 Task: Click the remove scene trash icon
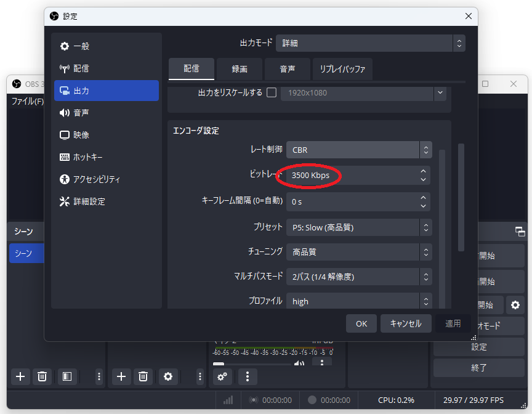(x=42, y=376)
